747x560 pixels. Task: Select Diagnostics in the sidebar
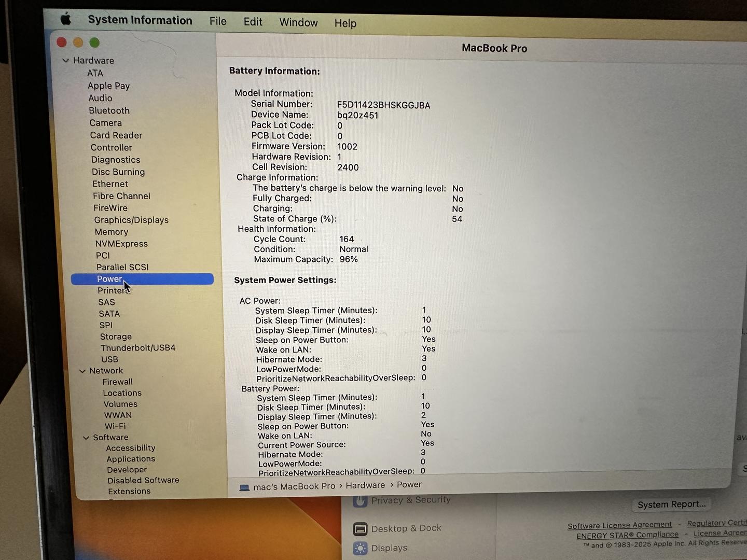(115, 160)
